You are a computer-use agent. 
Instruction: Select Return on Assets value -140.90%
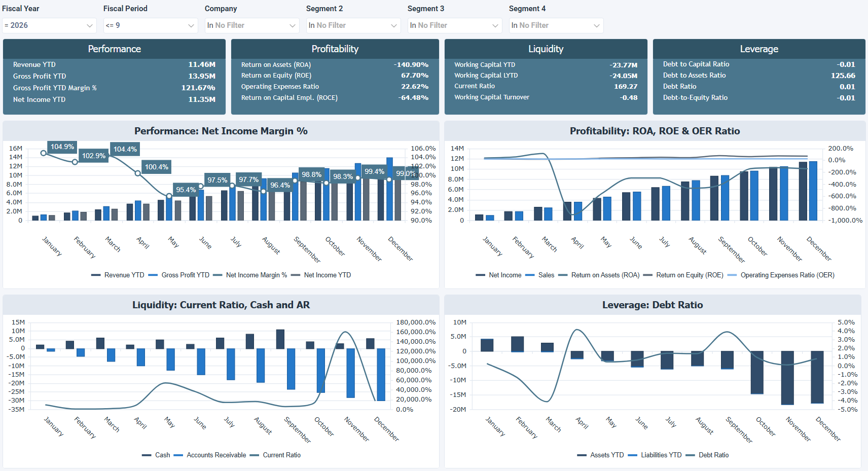411,65
